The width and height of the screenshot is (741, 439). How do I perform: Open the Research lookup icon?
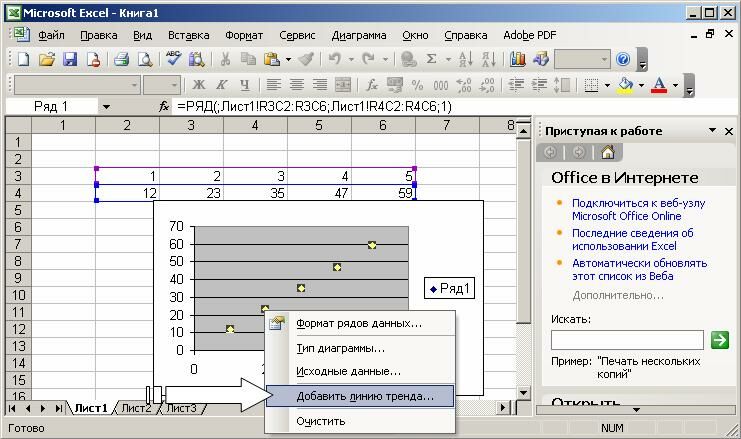pos(197,60)
